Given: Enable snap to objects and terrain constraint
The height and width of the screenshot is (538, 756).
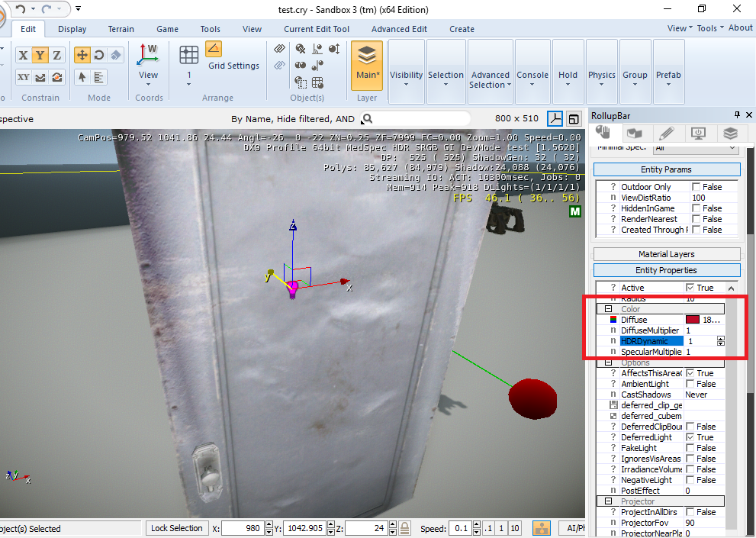Looking at the screenshot, I should [57, 77].
